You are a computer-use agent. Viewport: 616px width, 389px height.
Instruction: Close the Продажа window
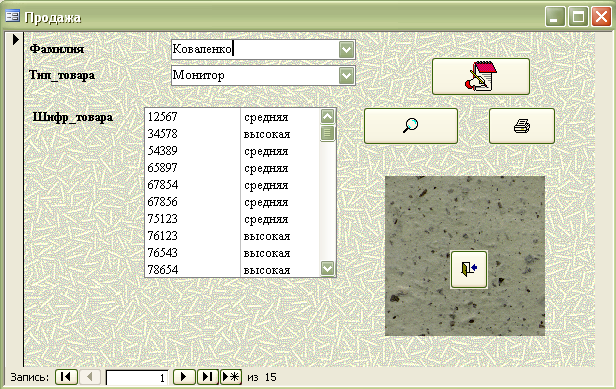point(601,17)
